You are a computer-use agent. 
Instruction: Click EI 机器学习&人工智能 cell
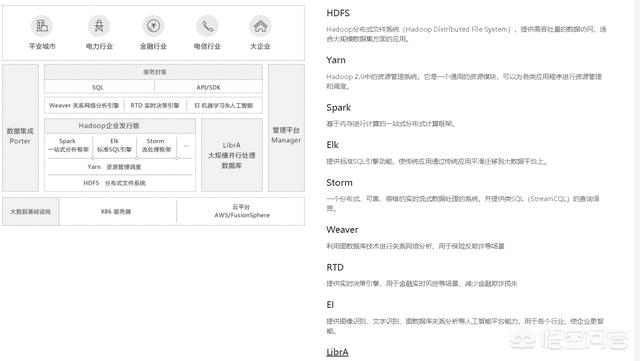click(224, 105)
